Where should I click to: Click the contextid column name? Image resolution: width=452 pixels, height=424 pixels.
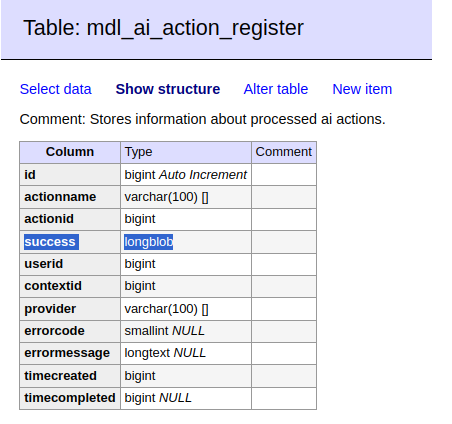coord(53,286)
